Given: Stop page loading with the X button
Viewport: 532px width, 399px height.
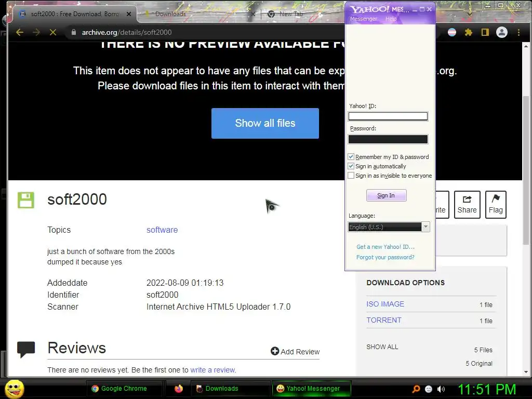Looking at the screenshot, I should click(x=53, y=32).
